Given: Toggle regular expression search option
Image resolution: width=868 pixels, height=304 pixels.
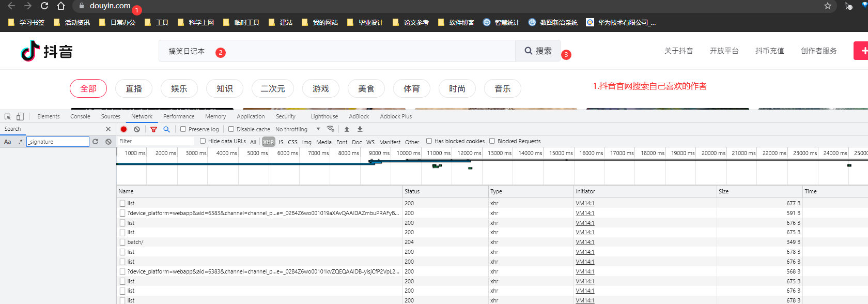Looking at the screenshot, I should click(x=20, y=142).
